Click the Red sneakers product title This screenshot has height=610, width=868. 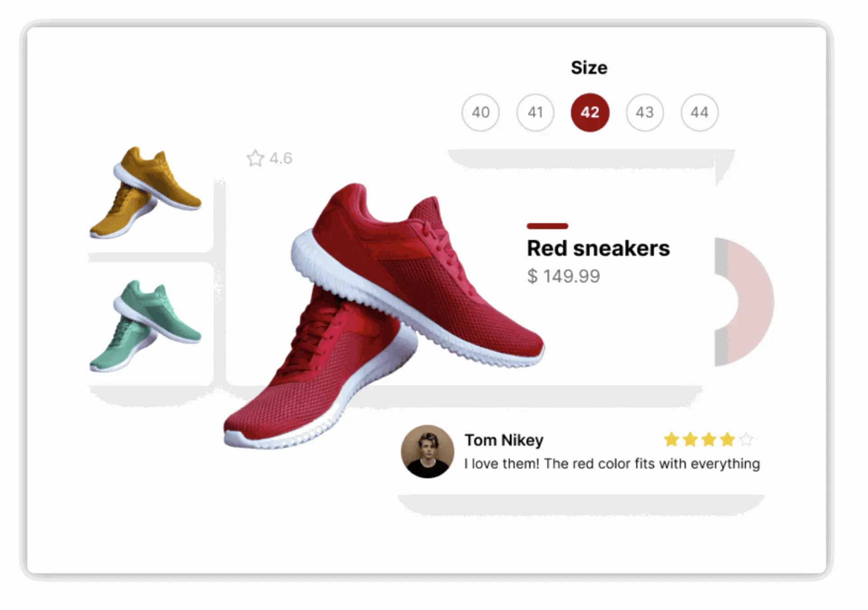pyautogui.click(x=598, y=249)
